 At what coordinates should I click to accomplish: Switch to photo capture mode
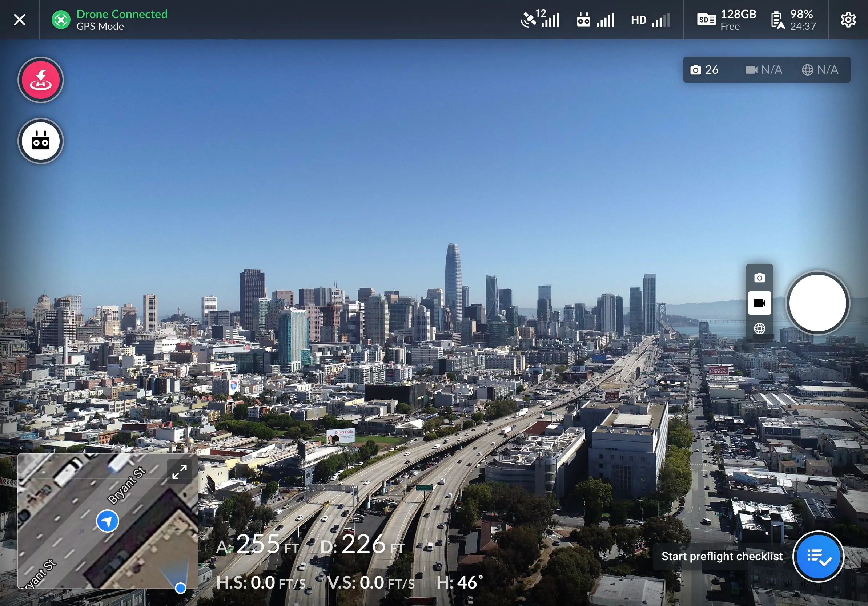point(760,278)
